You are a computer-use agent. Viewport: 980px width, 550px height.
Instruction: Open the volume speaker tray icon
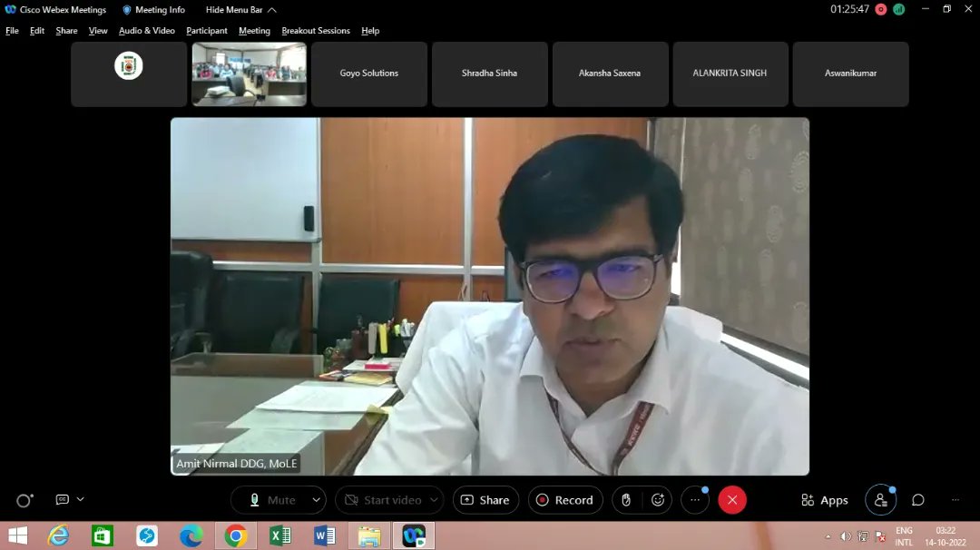point(846,536)
